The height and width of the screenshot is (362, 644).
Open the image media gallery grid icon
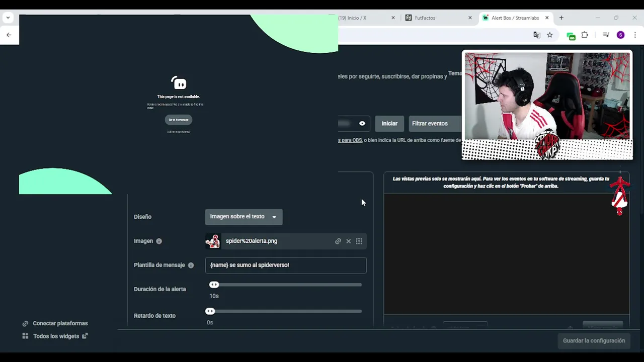[359, 241]
